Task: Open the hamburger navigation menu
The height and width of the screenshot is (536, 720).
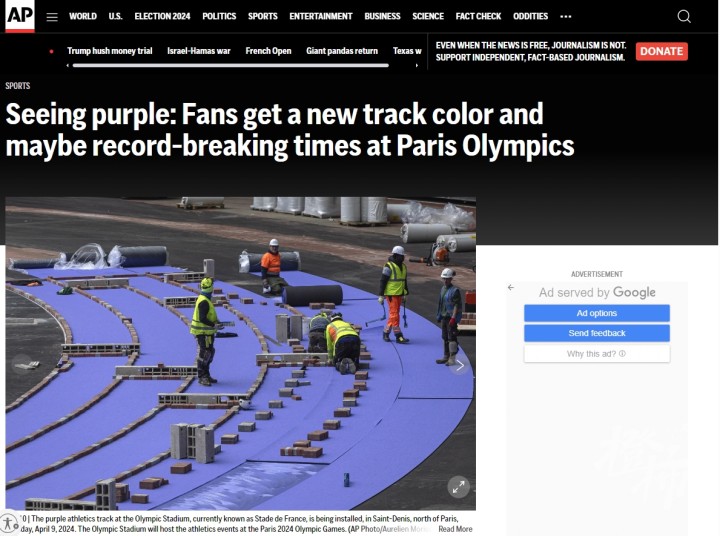Action: coord(52,17)
